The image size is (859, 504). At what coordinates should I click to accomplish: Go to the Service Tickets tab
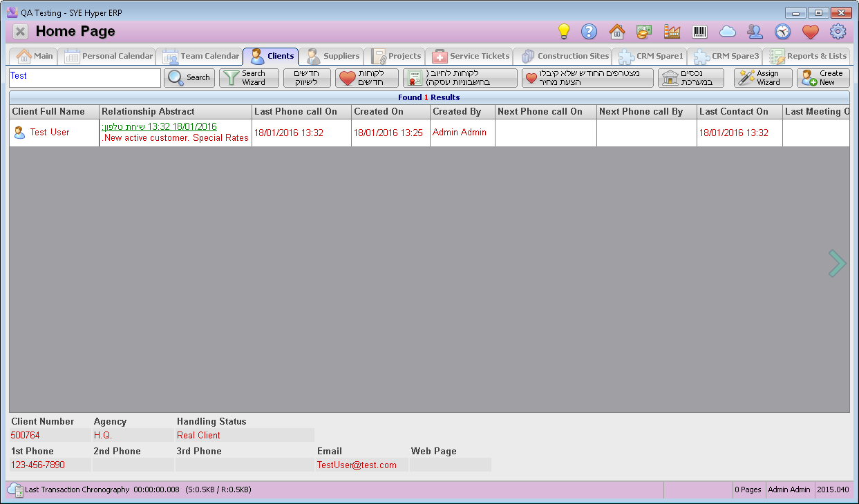pos(471,56)
